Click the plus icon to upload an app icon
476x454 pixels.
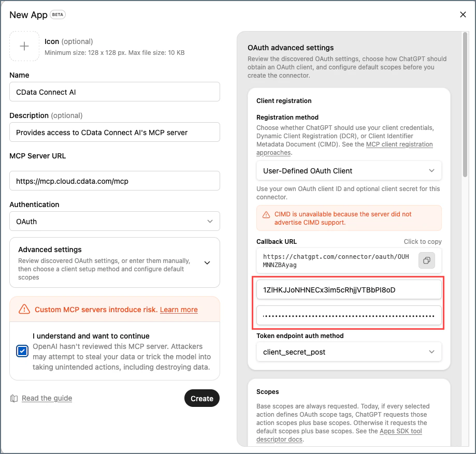(24, 46)
